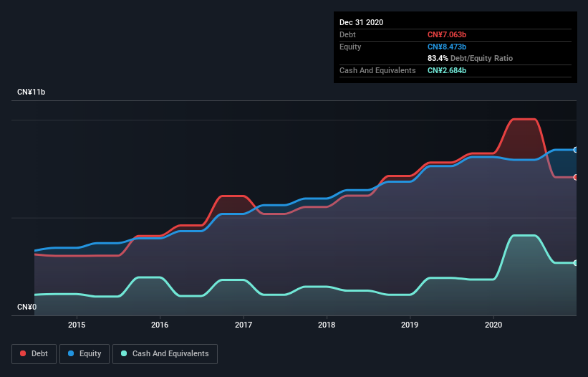Toggle the Debt legend button
Screen dimensions: 588x377
click(34, 354)
